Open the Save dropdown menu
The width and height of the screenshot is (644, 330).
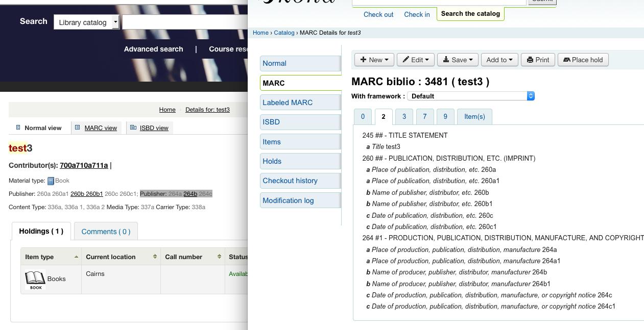click(458, 60)
